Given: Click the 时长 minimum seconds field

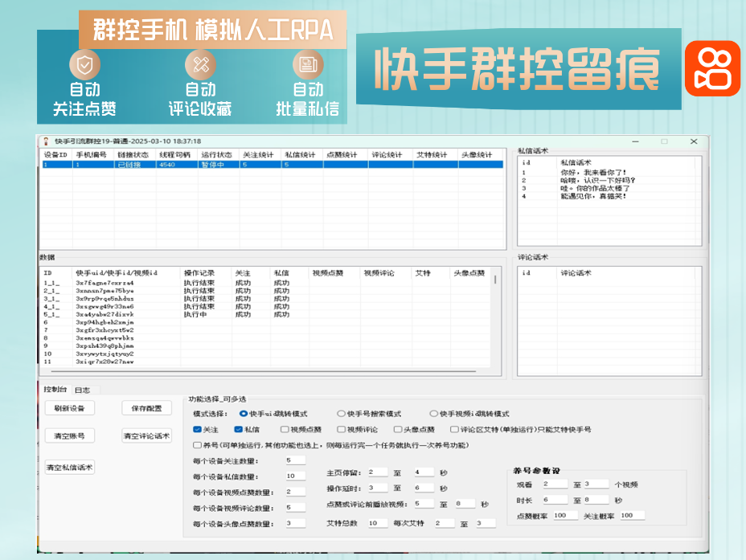Looking at the screenshot, I should [555, 500].
